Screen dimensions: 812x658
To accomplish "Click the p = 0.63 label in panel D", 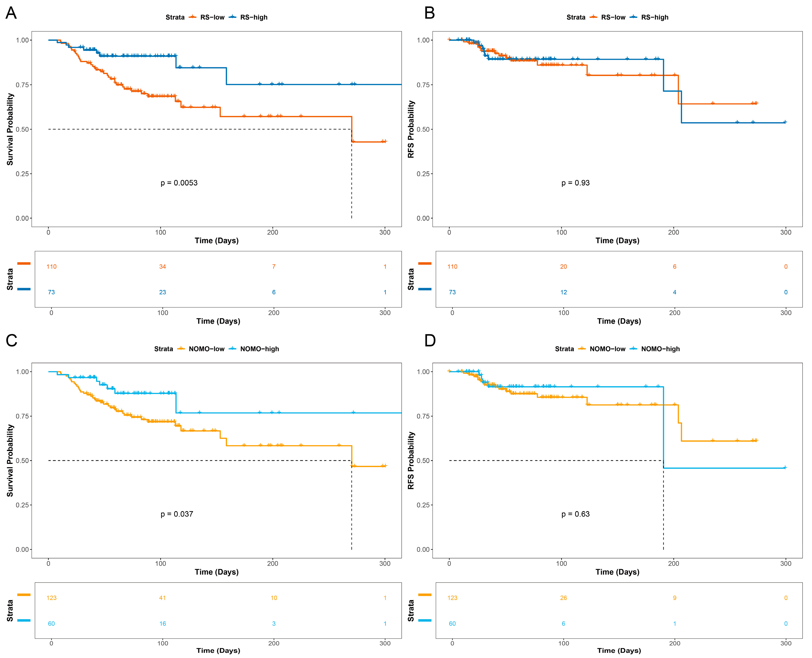I will [x=575, y=514].
